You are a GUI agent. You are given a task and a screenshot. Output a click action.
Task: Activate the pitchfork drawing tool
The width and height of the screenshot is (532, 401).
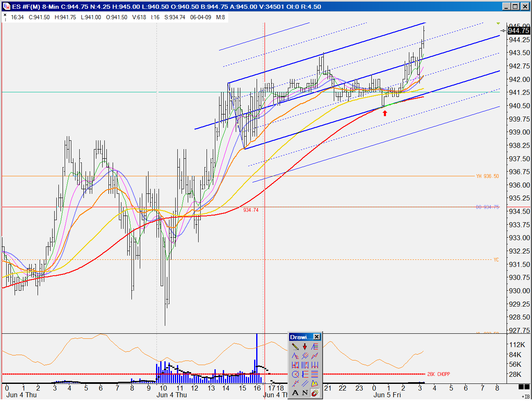coord(305,356)
